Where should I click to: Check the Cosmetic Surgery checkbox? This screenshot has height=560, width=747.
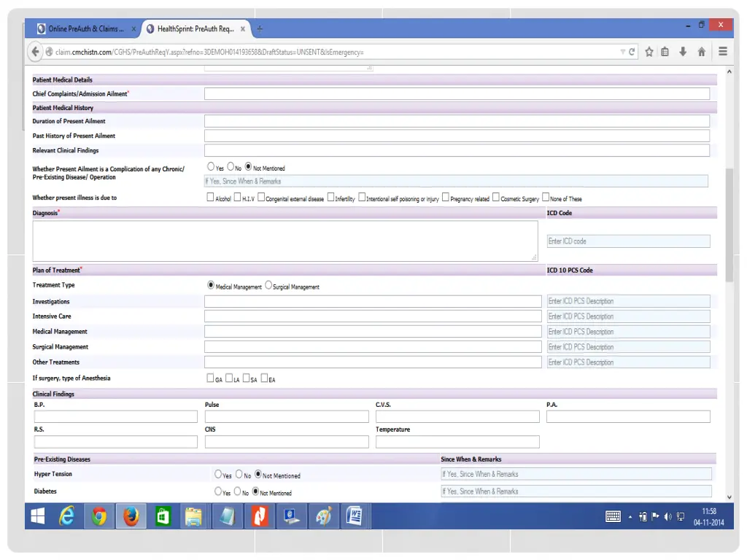[x=496, y=197]
